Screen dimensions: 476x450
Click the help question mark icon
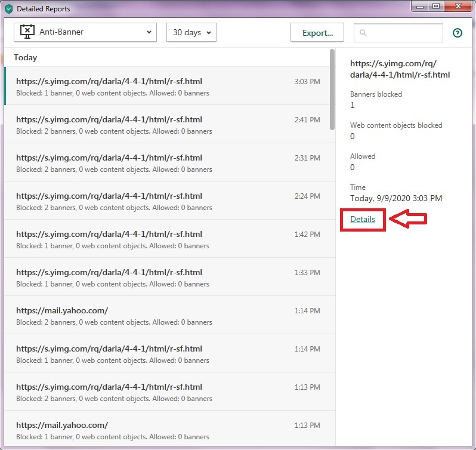coord(457,33)
